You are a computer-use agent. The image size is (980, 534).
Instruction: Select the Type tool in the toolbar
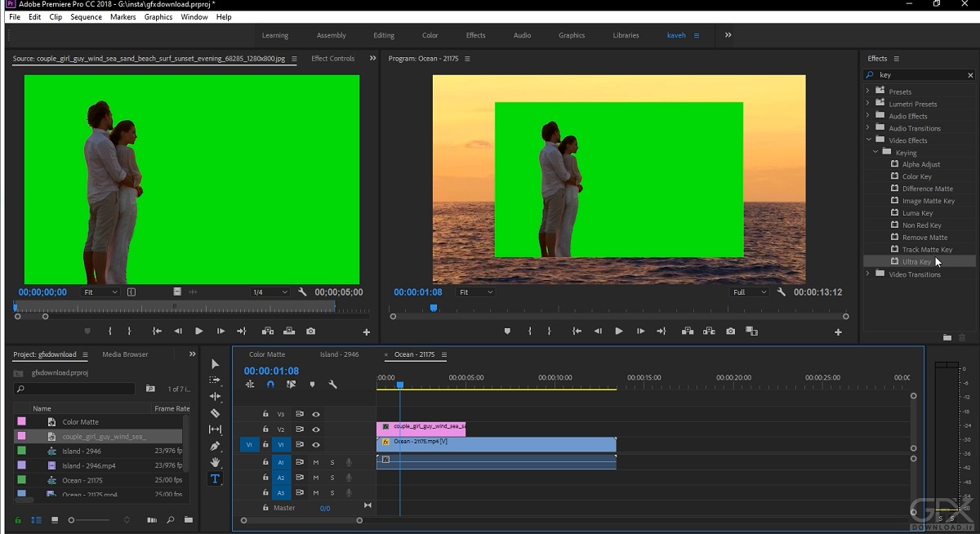point(215,479)
